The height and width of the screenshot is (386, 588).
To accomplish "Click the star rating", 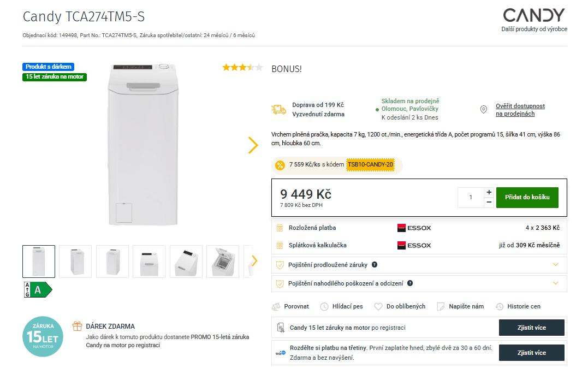I will [242, 68].
